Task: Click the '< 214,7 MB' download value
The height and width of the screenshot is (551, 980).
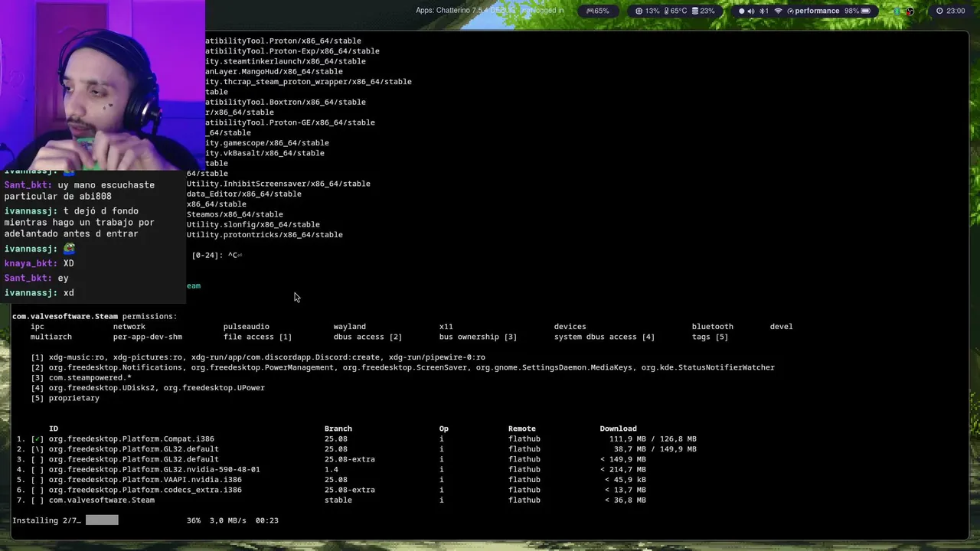Action: [x=625, y=469]
